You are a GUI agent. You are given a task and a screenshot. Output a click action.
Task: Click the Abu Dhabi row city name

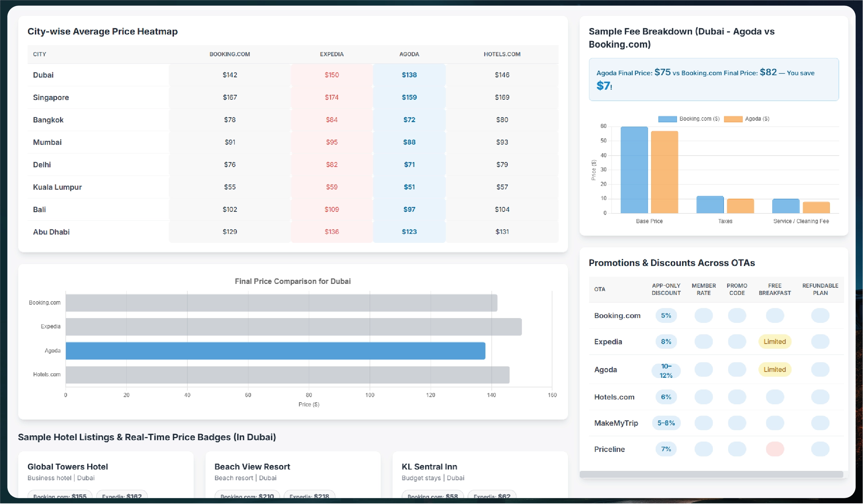[51, 232]
